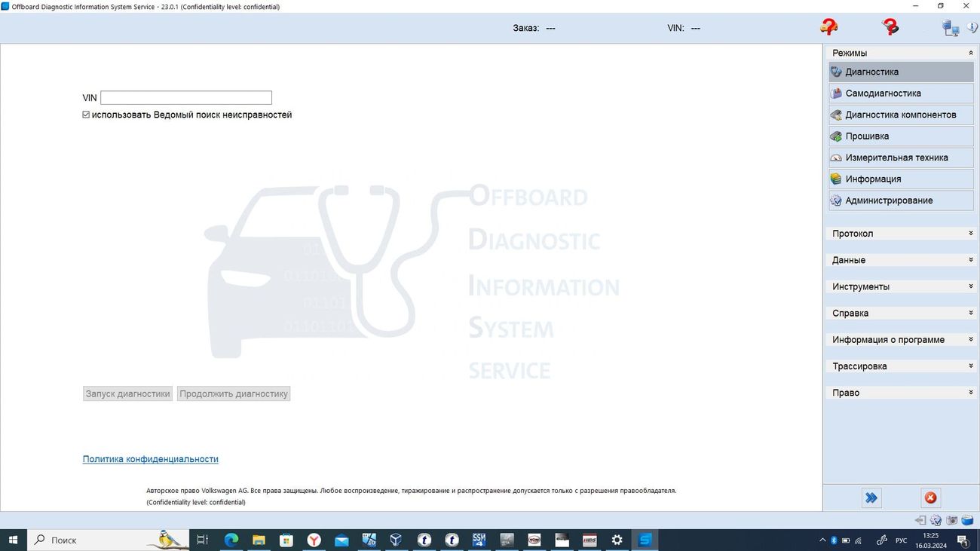
Task: Click Продолжить диагностику button
Action: tap(234, 393)
